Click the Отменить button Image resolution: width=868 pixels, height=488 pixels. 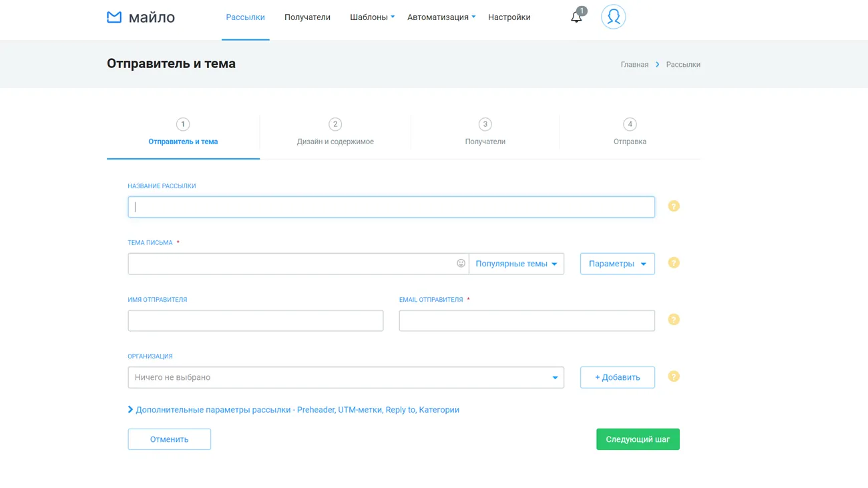pyautogui.click(x=169, y=439)
